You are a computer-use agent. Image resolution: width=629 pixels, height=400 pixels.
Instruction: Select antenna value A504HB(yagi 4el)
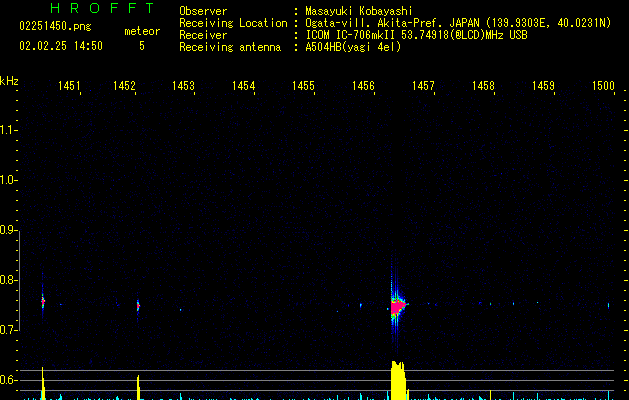click(353, 47)
